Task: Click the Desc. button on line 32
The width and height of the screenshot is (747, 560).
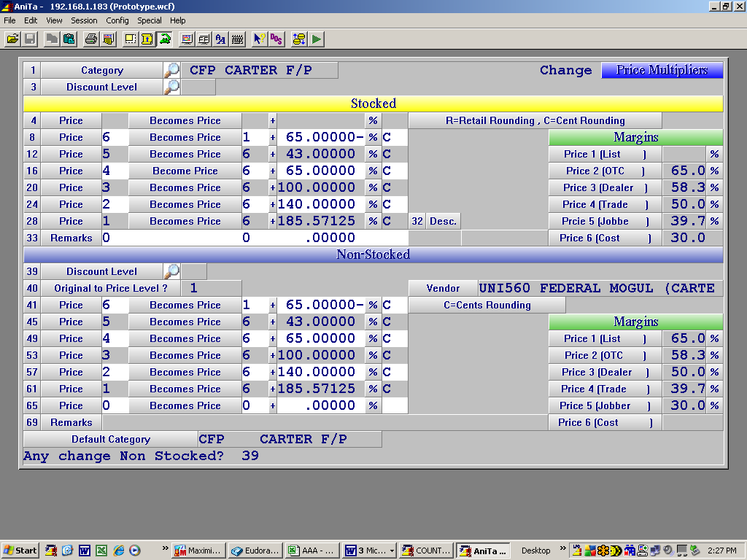Action: pyautogui.click(x=443, y=221)
